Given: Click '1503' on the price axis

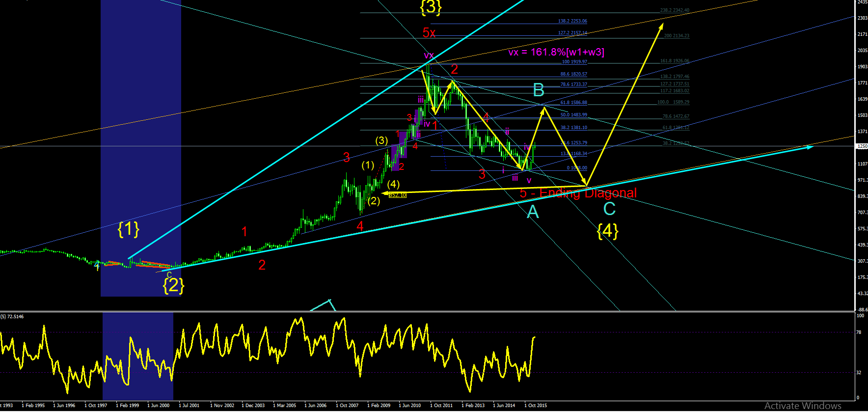Looking at the screenshot, I should [862, 115].
